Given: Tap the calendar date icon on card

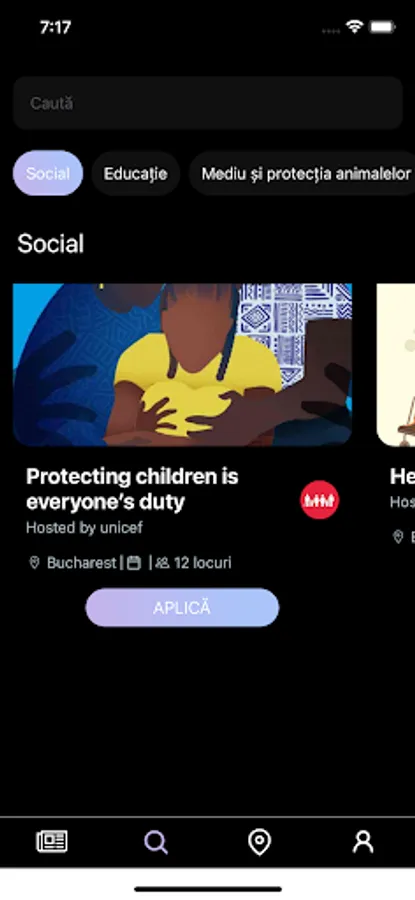Looking at the screenshot, I should (x=134, y=563).
